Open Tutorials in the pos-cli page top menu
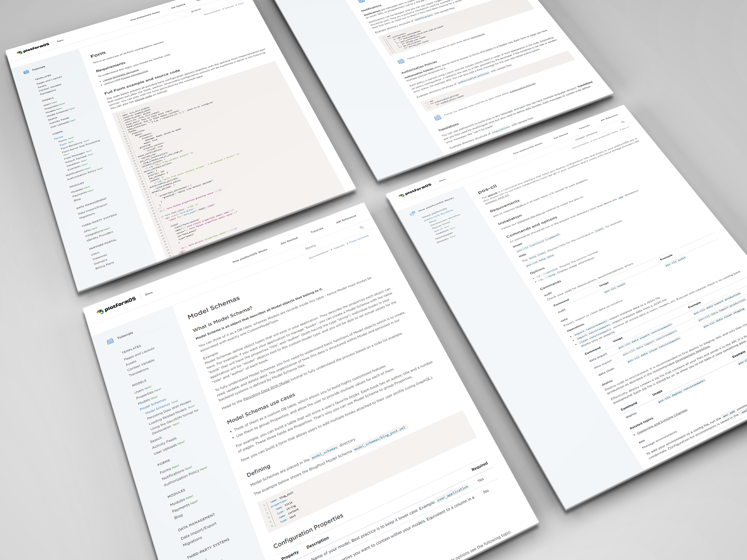The width and height of the screenshot is (747, 560). (585, 127)
